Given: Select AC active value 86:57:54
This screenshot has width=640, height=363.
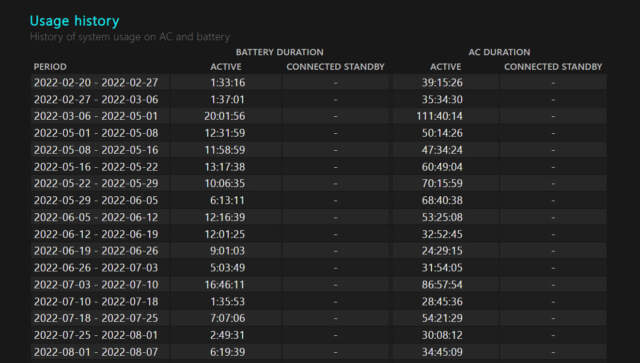Looking at the screenshot, I should click(x=442, y=285).
